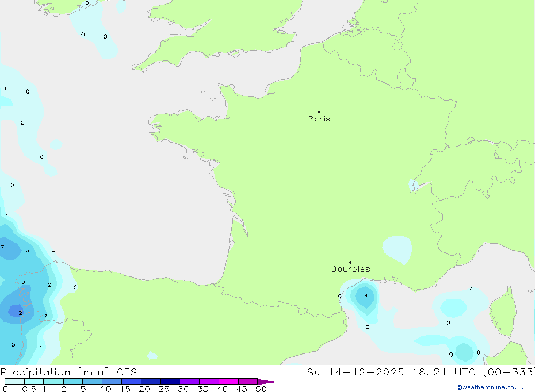Viewport: 535px width, 392px height.
Task: Open the weatheronline.co.uk copyright link
Action: 490,387
